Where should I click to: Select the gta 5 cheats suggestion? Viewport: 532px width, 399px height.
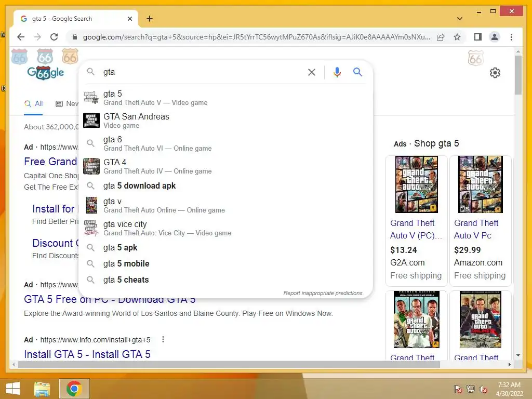[225, 280]
